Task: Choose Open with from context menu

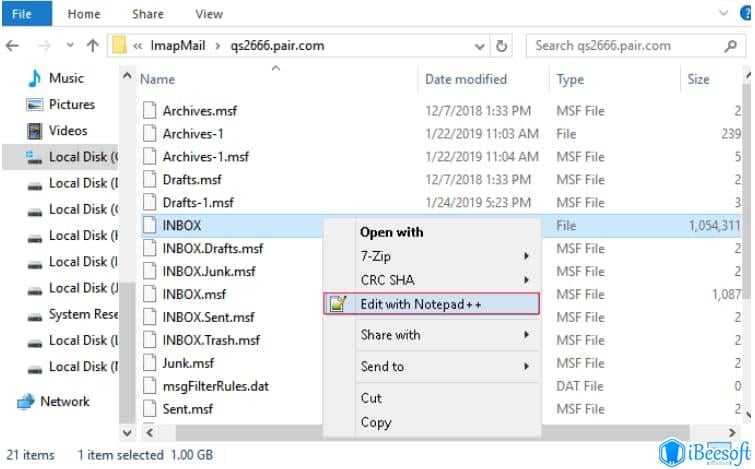Action: [x=391, y=232]
